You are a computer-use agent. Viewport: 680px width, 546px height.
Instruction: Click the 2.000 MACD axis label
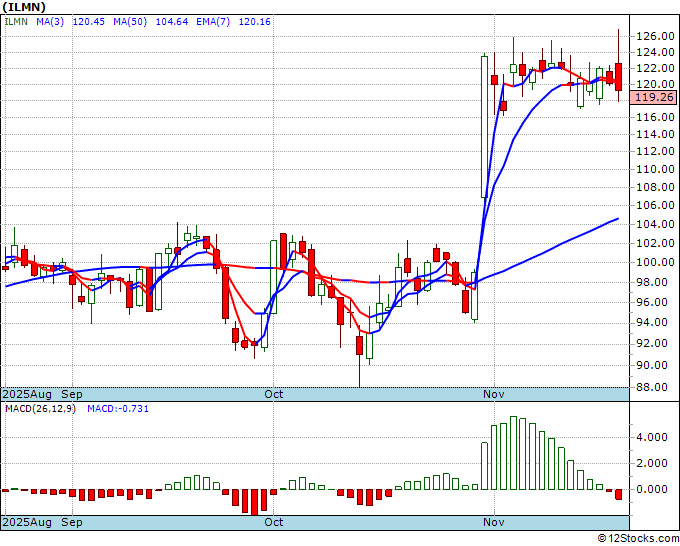pos(652,463)
